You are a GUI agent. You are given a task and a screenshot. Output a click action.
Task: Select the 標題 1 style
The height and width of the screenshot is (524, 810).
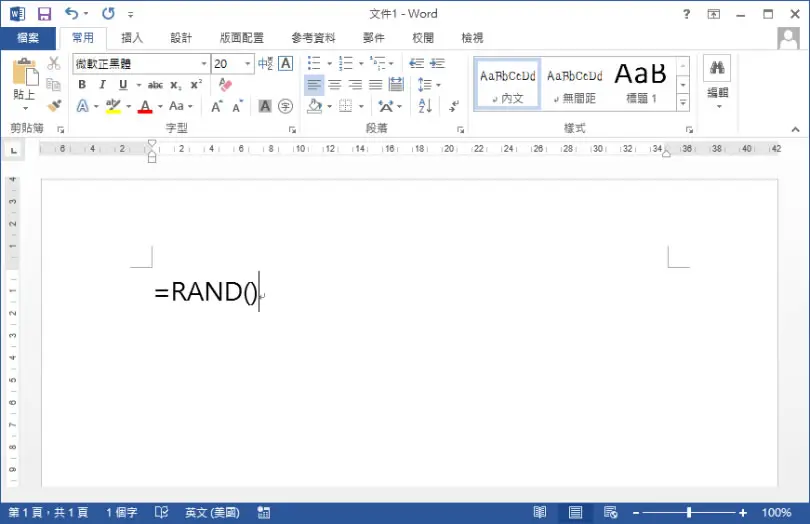point(641,83)
